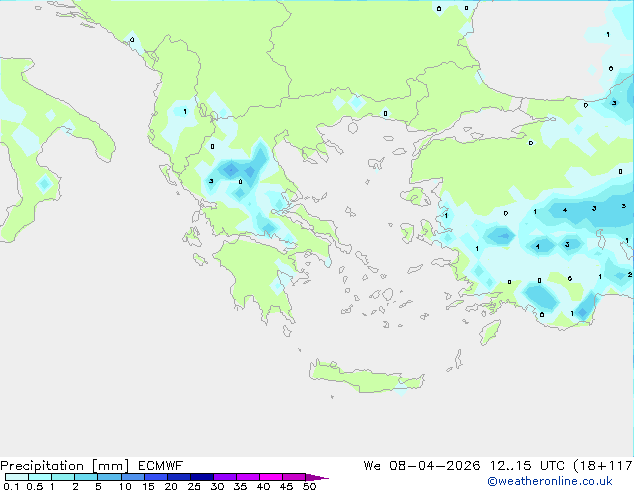
Task: Click the 15–20 mm blue legend swatch
Action: point(156,477)
